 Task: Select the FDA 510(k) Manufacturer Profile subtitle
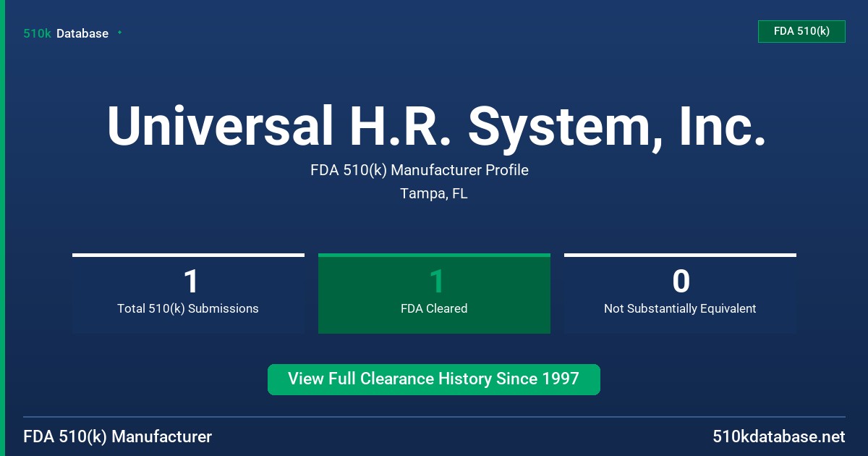[420, 171]
